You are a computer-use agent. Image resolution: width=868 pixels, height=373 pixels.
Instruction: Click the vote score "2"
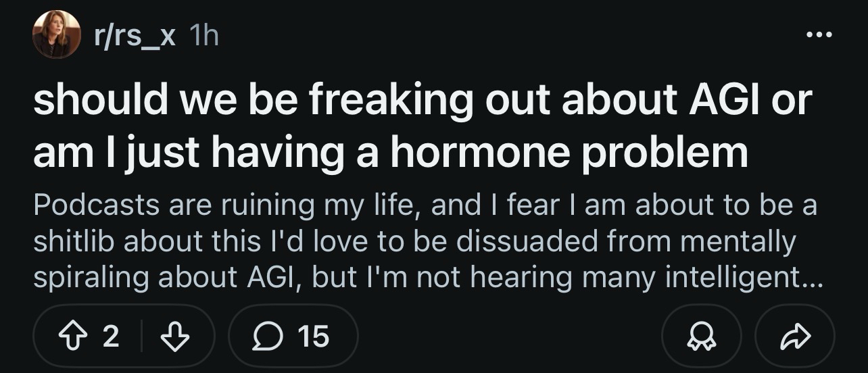[x=111, y=336]
